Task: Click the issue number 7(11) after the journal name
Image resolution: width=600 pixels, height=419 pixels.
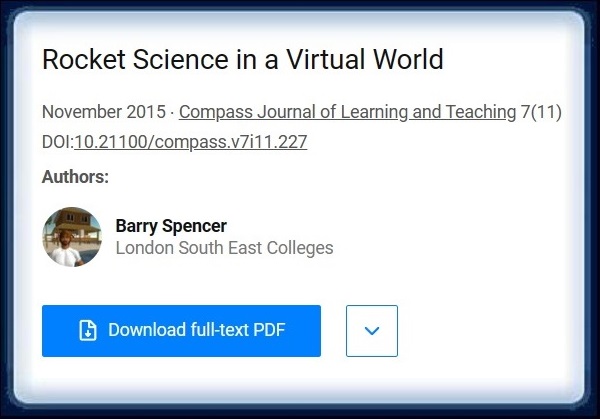Action: point(541,112)
